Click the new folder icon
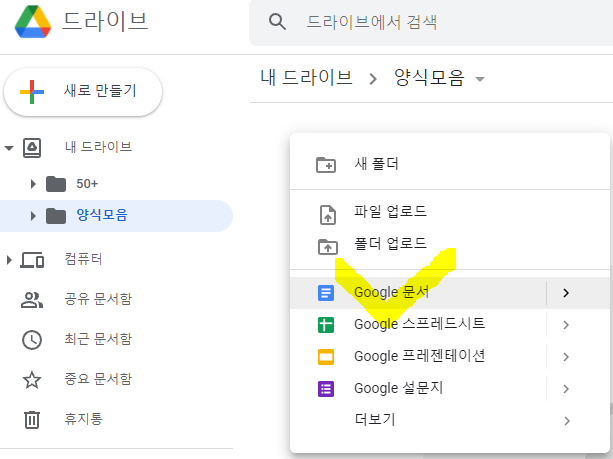613x459 pixels. (x=326, y=165)
